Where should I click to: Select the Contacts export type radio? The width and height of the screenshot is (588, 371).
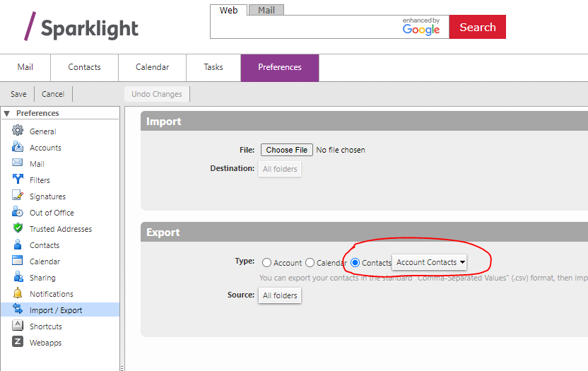click(355, 263)
